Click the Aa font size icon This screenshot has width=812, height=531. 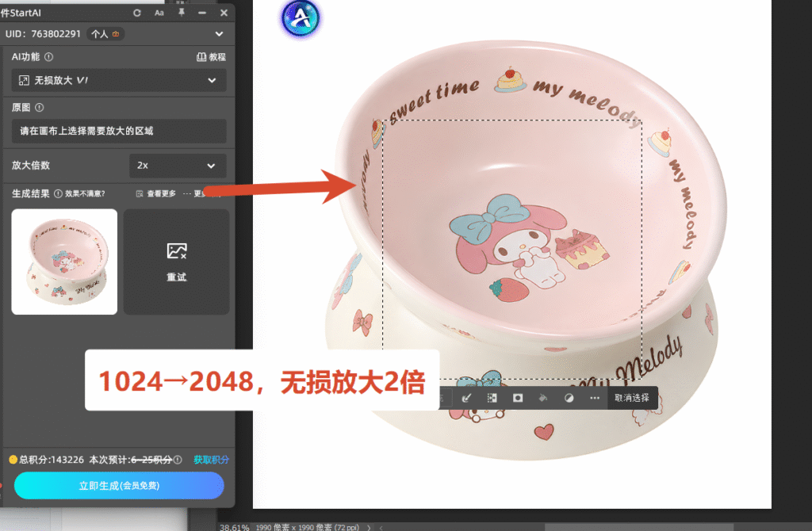point(159,13)
